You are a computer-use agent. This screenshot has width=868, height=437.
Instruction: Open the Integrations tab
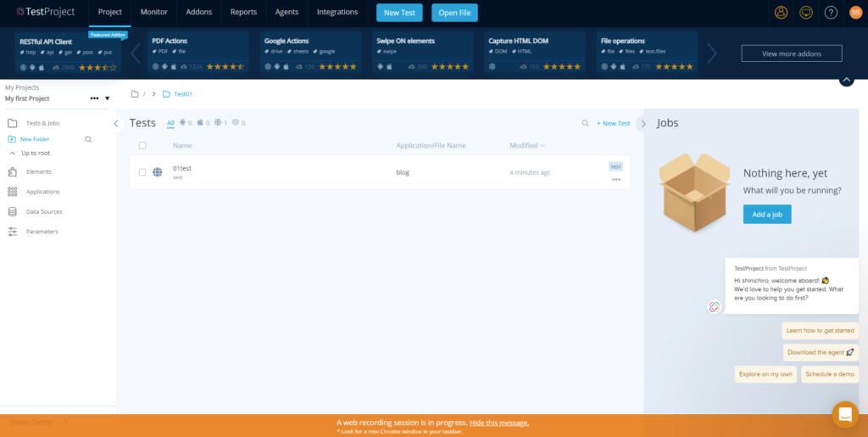[337, 12]
